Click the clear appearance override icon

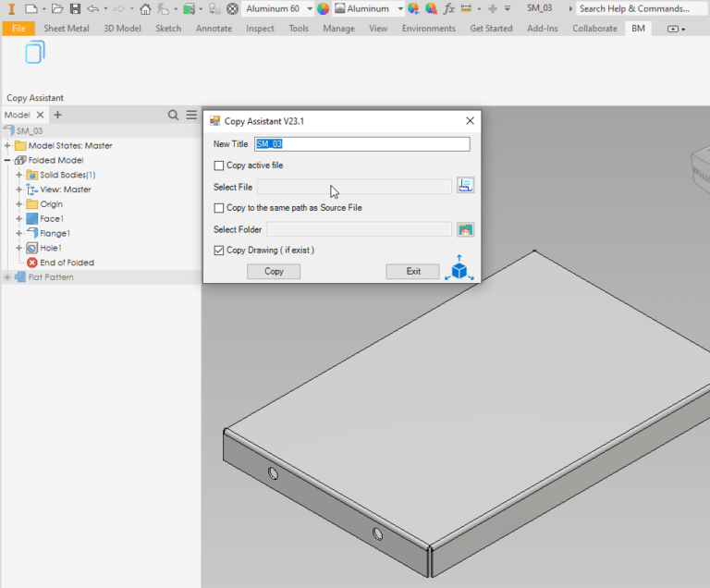click(431, 8)
